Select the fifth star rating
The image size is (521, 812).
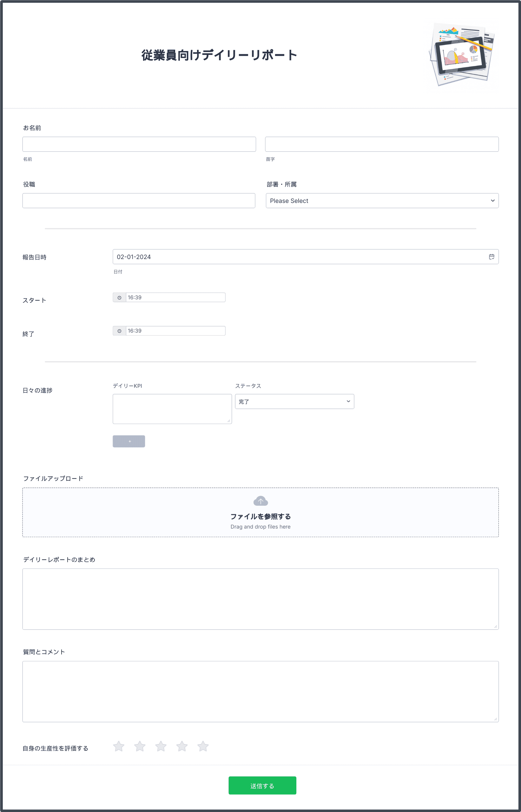point(203,746)
